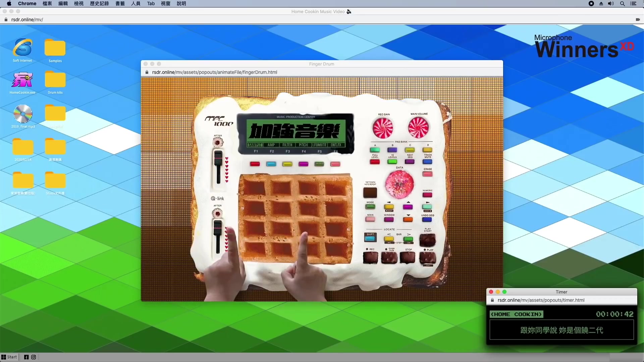Image resolution: width=644 pixels, height=362 pixels.
Task: Click the Facebook icon in taskbar
Action: point(26,357)
